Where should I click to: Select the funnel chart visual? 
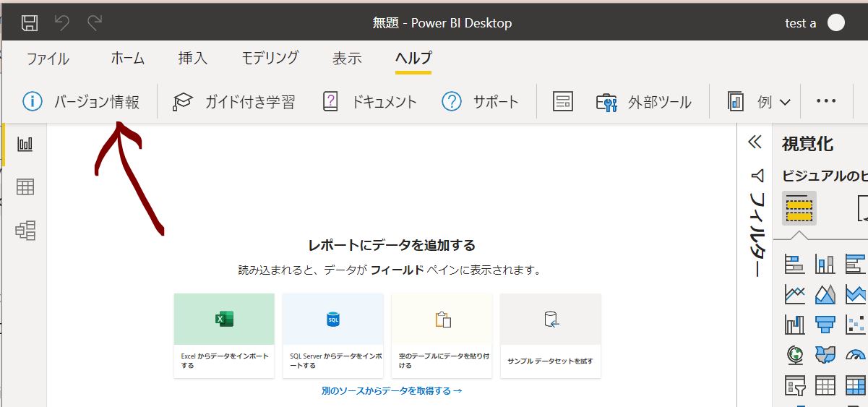pyautogui.click(x=825, y=325)
